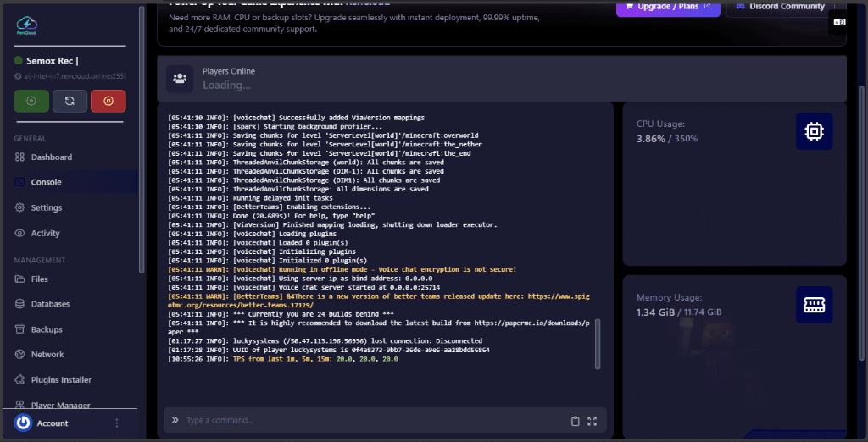Click the MANAGEMENT section heading
Image resolution: width=868 pixels, height=442 pixels.
[40, 261]
